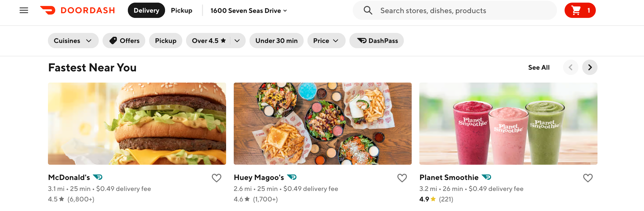Click the search magnifier icon
This screenshot has height=211, width=644.
(368, 11)
